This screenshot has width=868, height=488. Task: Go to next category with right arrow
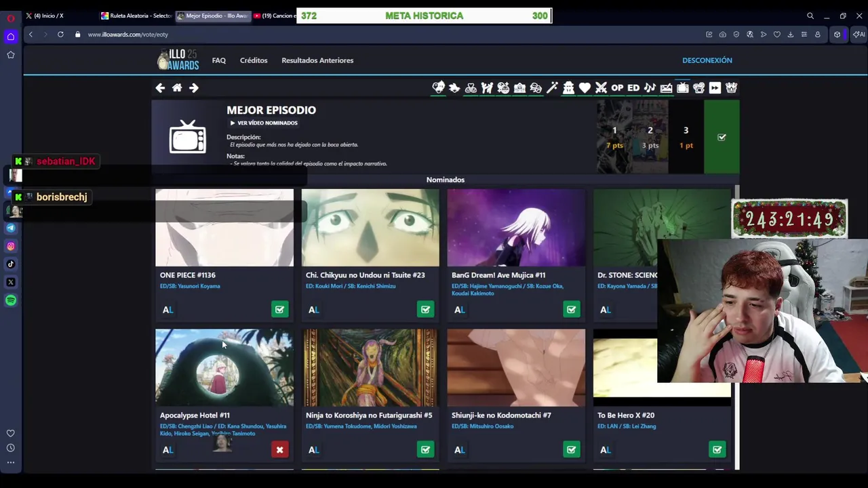[194, 87]
